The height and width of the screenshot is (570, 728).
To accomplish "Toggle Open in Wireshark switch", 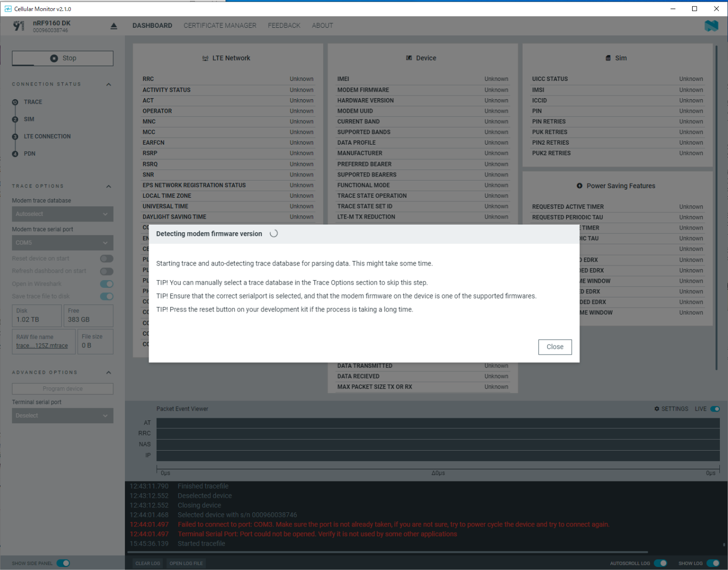I will coord(107,284).
